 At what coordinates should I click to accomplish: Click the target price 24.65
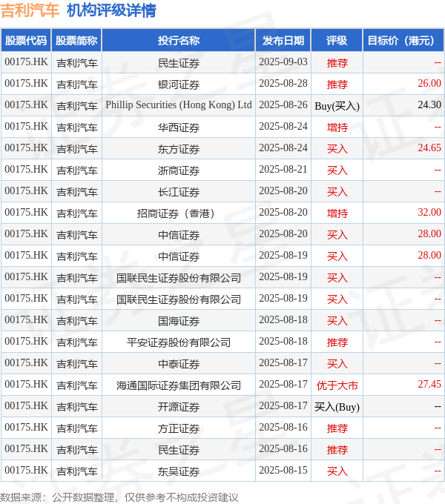tap(429, 147)
